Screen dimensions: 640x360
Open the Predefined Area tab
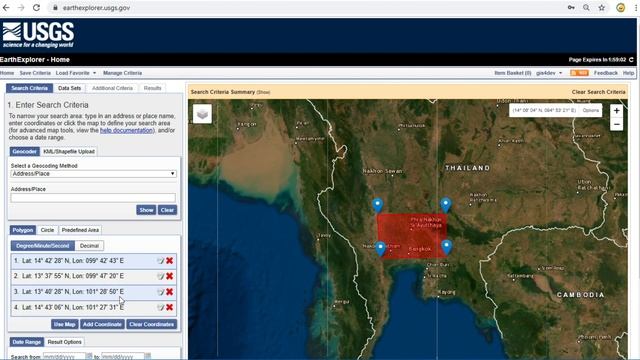(x=80, y=230)
